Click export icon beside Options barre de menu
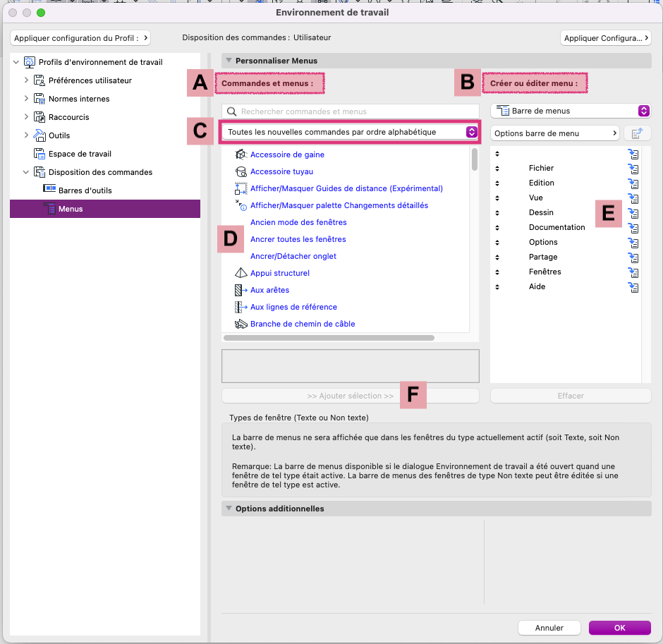The height and width of the screenshot is (644, 663). click(637, 133)
